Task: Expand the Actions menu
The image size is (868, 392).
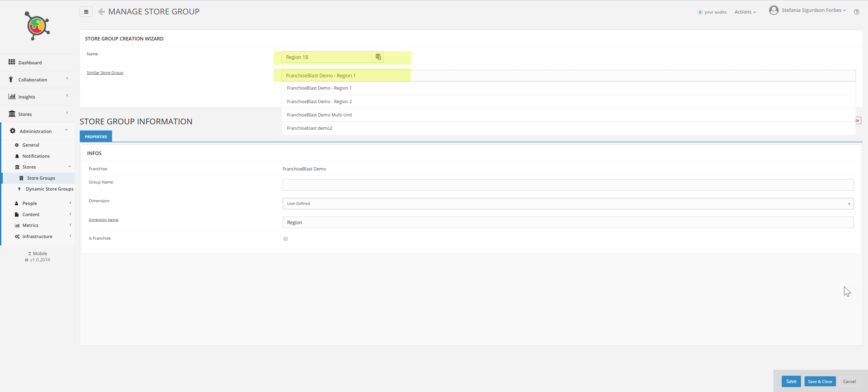Action: [x=745, y=12]
